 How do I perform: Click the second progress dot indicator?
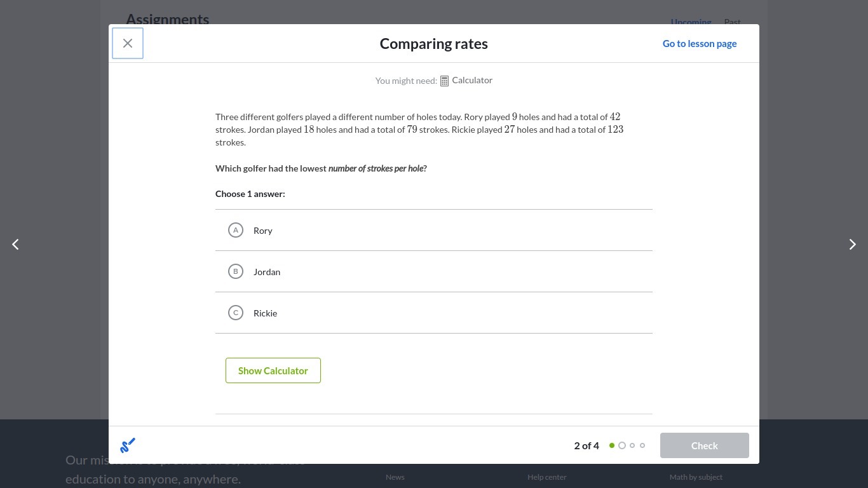click(622, 445)
